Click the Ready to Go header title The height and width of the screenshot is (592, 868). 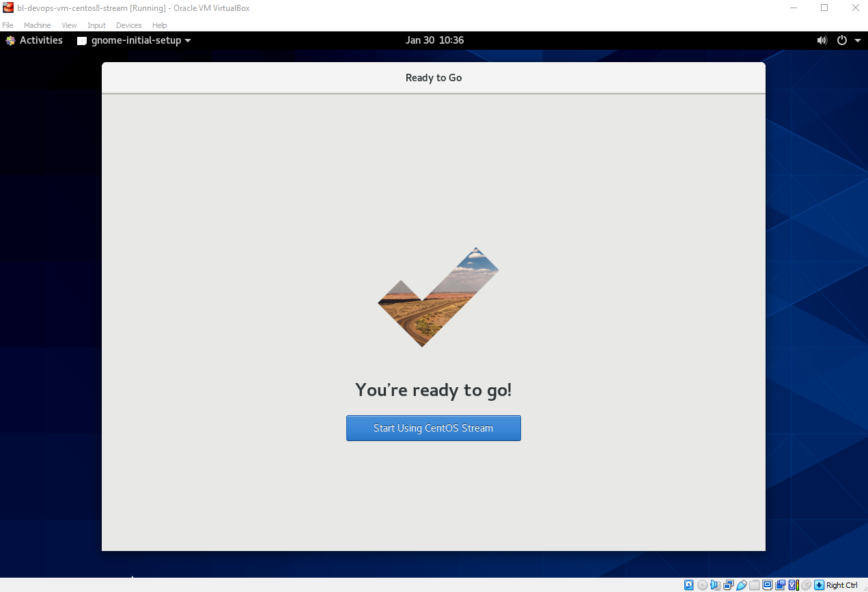[x=434, y=78]
